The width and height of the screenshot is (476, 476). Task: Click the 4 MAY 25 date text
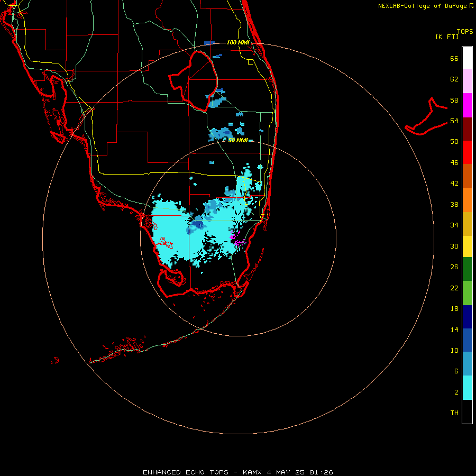(286, 472)
